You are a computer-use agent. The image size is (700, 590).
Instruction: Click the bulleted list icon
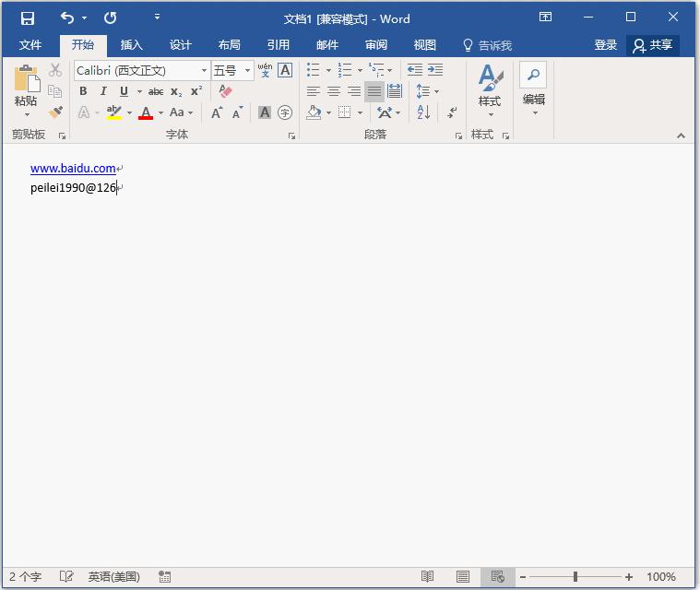click(x=313, y=70)
